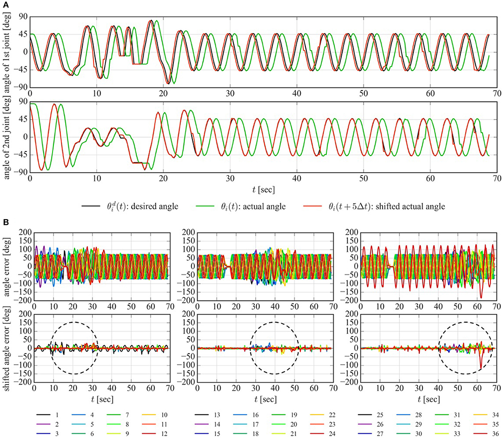This screenshot has height=438, width=504.
Task: Click legend entry 21 yellow-green swatch
Action: tap(279, 433)
